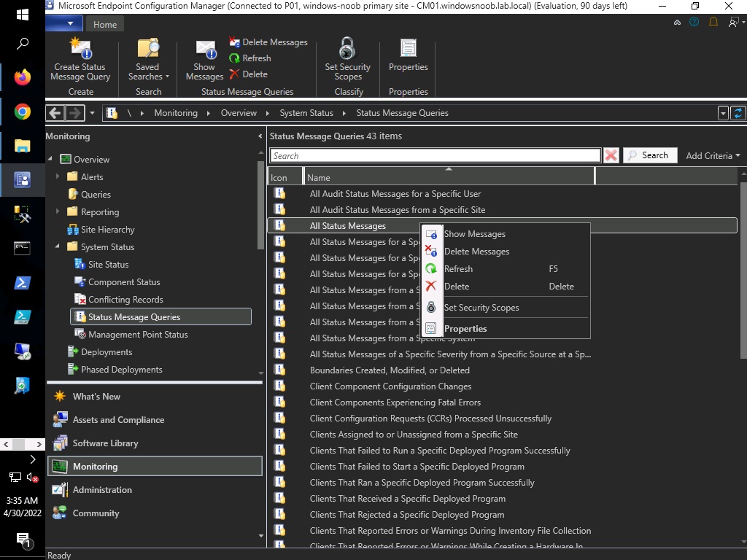Switch to the Software Library workspace
This screenshot has height=560, width=747.
(x=155, y=443)
